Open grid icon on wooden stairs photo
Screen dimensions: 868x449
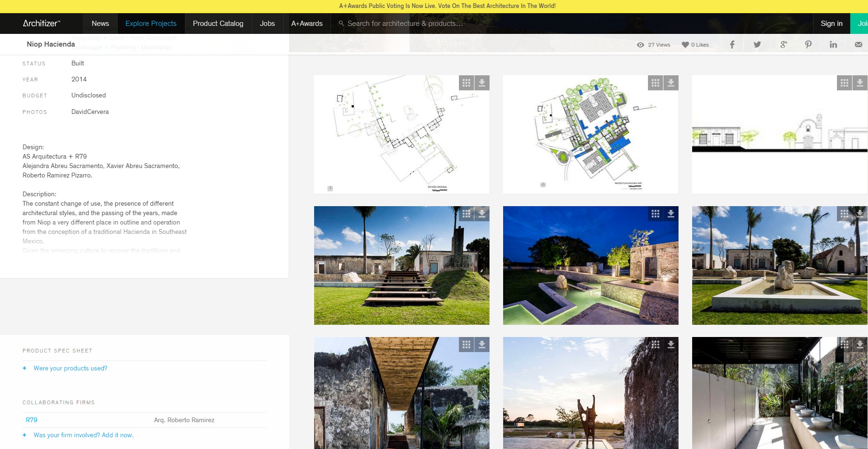click(x=466, y=214)
